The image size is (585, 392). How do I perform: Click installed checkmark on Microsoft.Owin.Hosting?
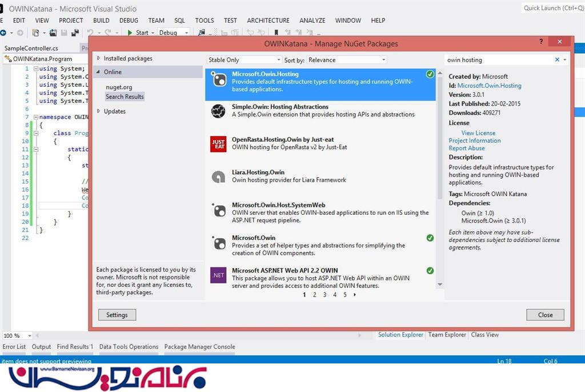click(x=430, y=74)
